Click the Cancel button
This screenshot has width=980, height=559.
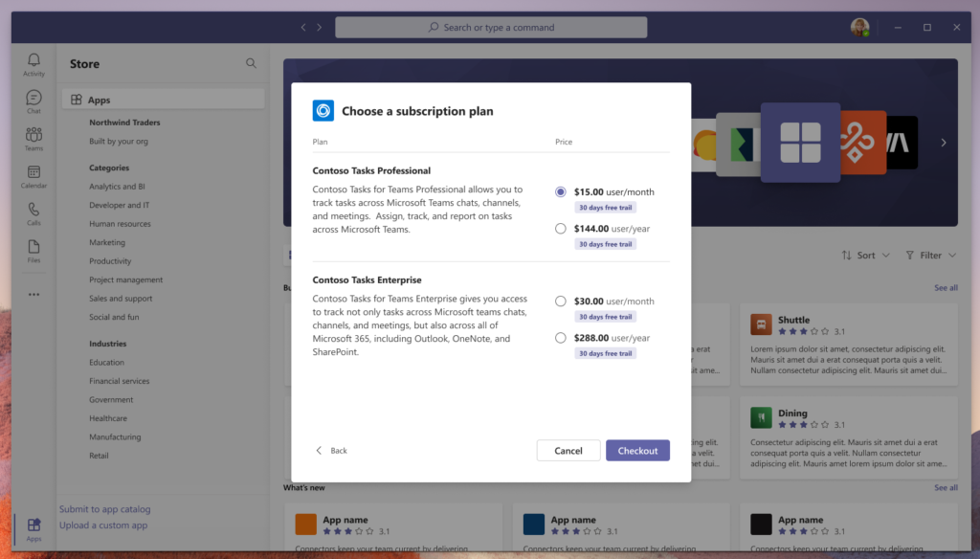[x=568, y=451]
